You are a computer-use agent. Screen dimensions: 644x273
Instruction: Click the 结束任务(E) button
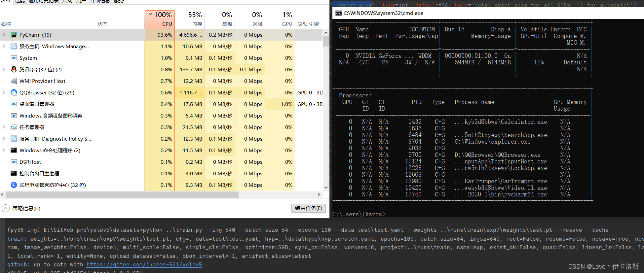pos(309,208)
